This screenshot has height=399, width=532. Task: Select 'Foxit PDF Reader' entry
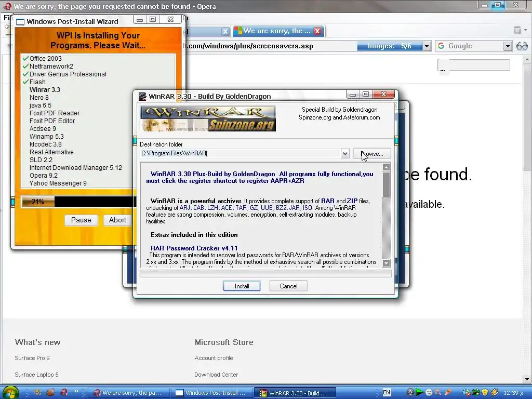click(54, 113)
